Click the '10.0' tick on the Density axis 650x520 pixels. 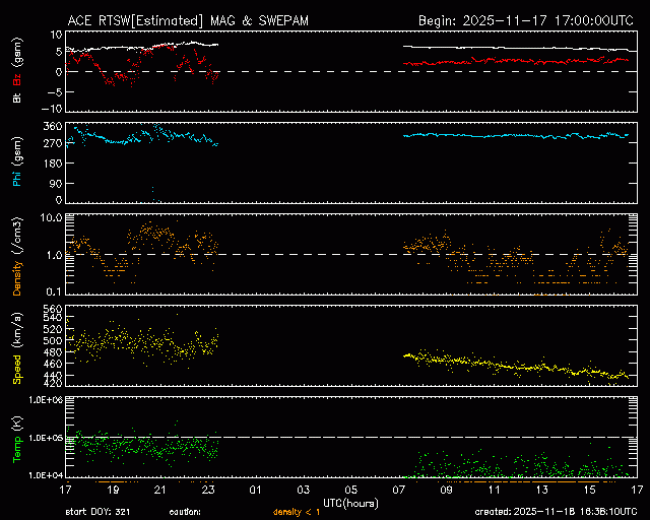point(54,218)
